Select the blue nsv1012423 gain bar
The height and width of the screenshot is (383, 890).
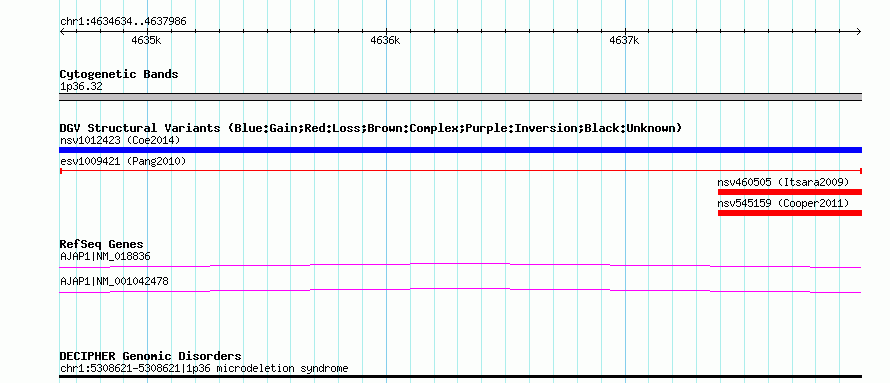[460, 150]
